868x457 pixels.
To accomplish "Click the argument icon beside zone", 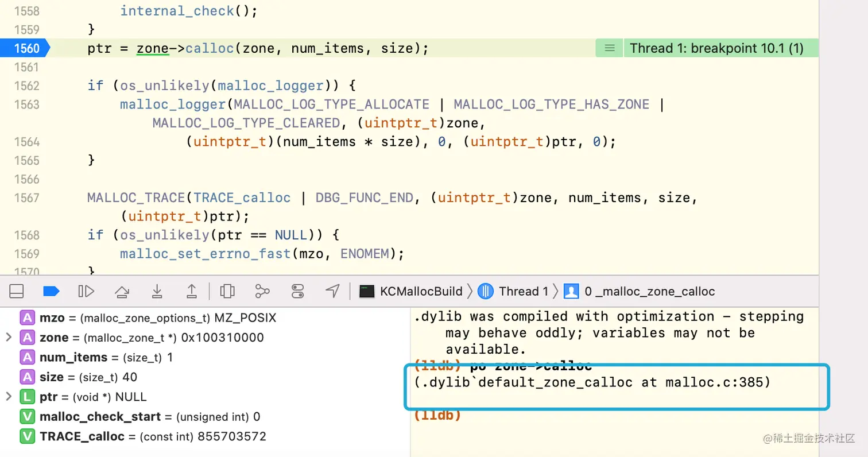I will (27, 337).
